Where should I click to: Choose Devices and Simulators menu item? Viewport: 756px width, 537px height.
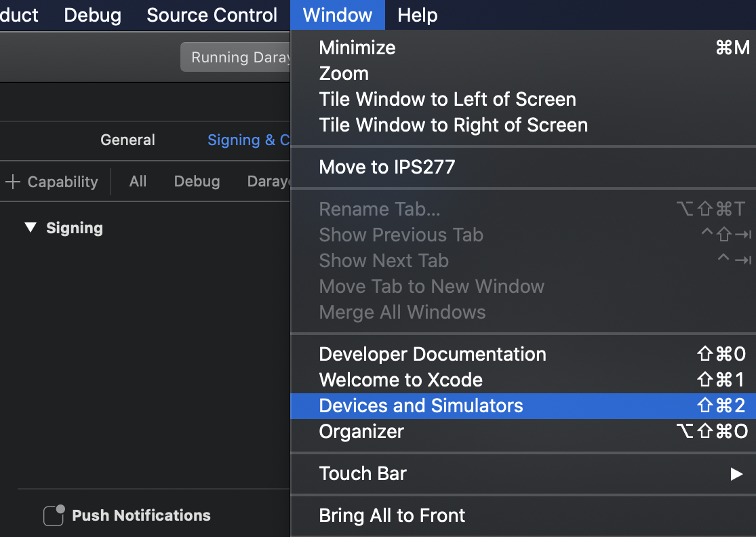(420, 405)
